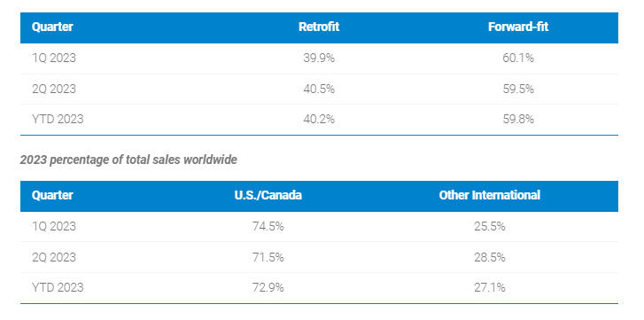Select the 2Q 2023 row in the retrofit table

click(319, 90)
